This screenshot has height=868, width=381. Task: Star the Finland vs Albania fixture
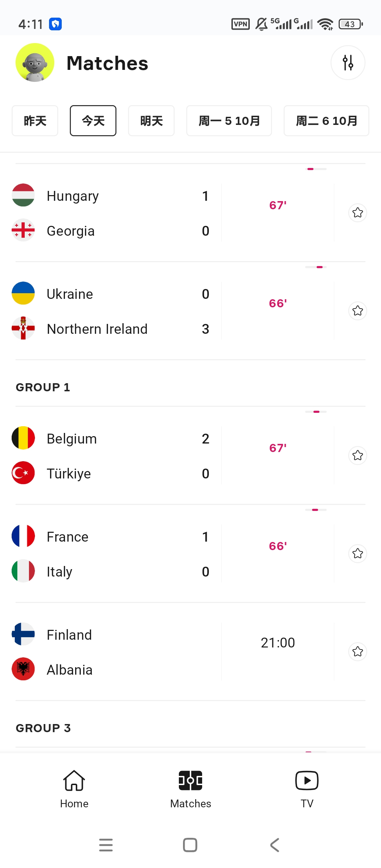click(x=358, y=651)
